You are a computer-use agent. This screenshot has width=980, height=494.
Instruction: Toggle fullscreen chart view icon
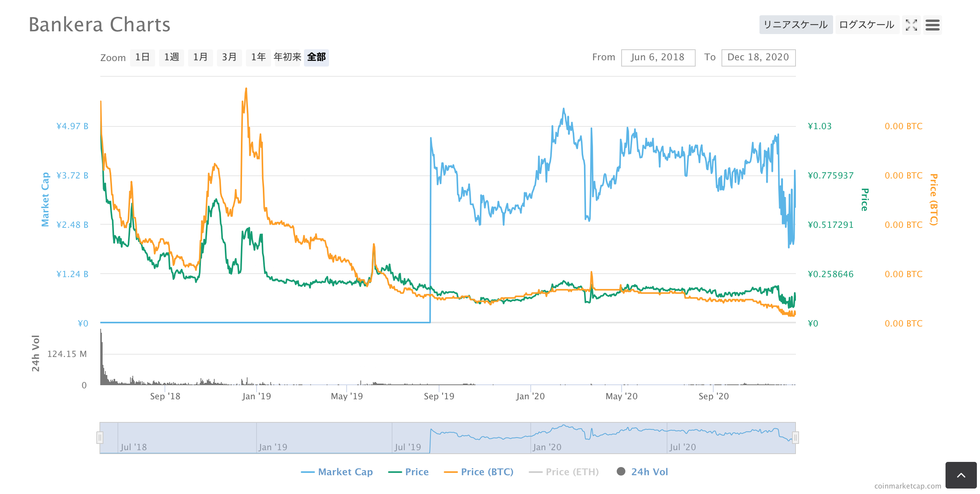[x=911, y=25]
